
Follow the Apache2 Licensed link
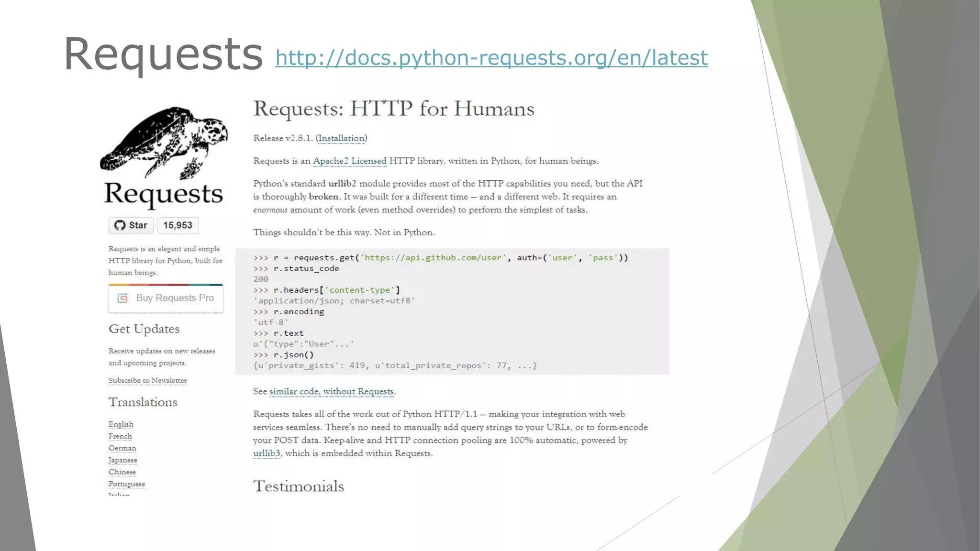coord(350,161)
